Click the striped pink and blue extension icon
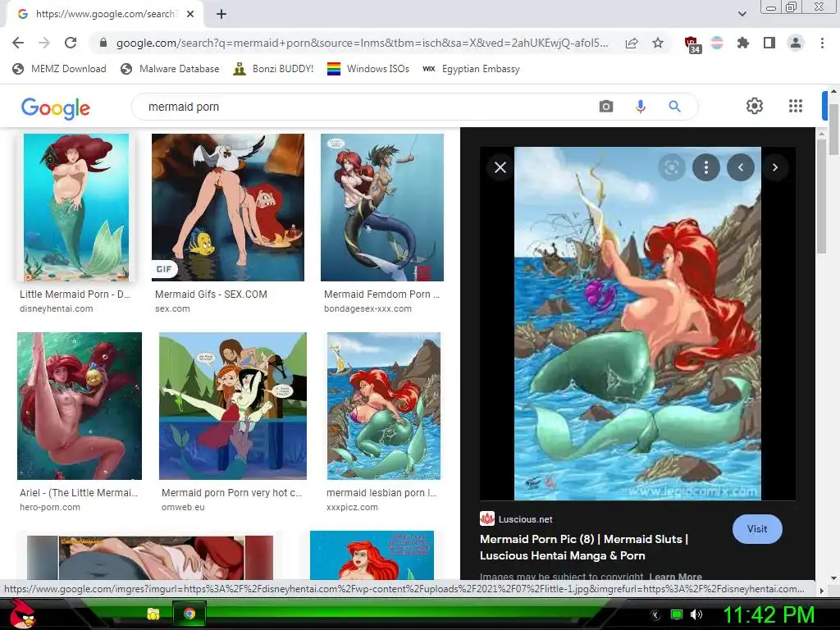840x630 pixels. tap(717, 43)
